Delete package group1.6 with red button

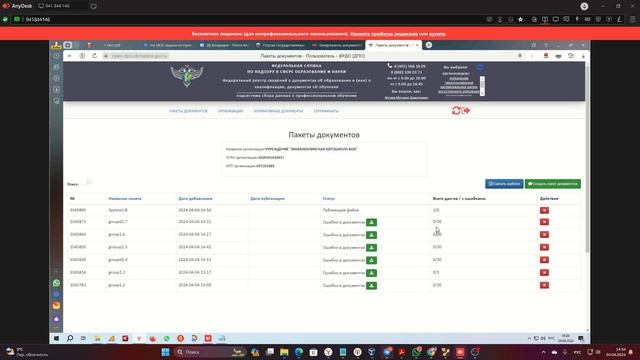(544, 234)
